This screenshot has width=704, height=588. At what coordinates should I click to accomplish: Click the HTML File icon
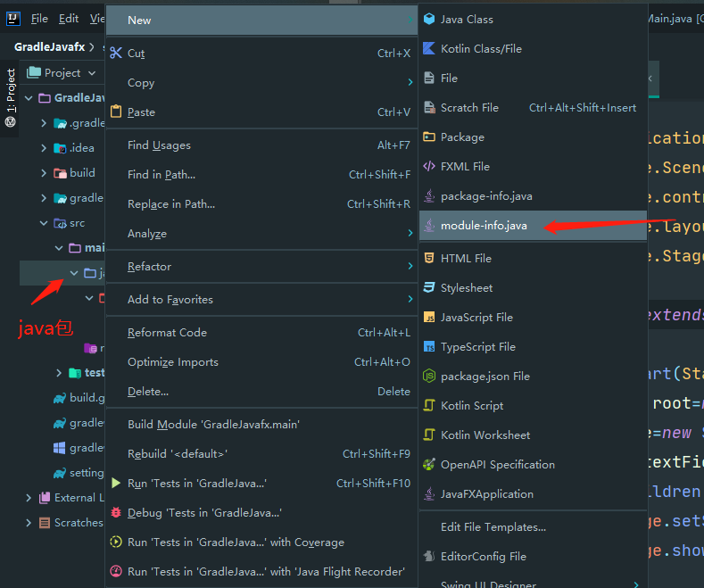429,258
